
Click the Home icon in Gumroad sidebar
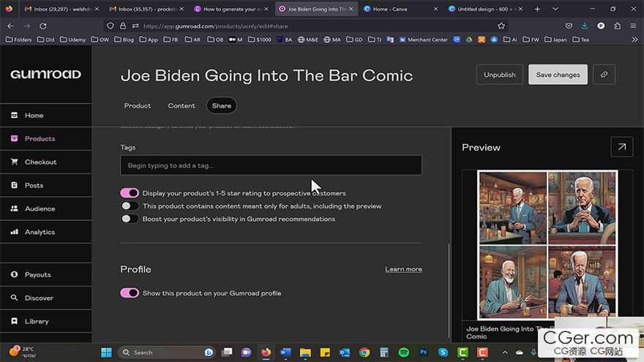pyautogui.click(x=15, y=116)
